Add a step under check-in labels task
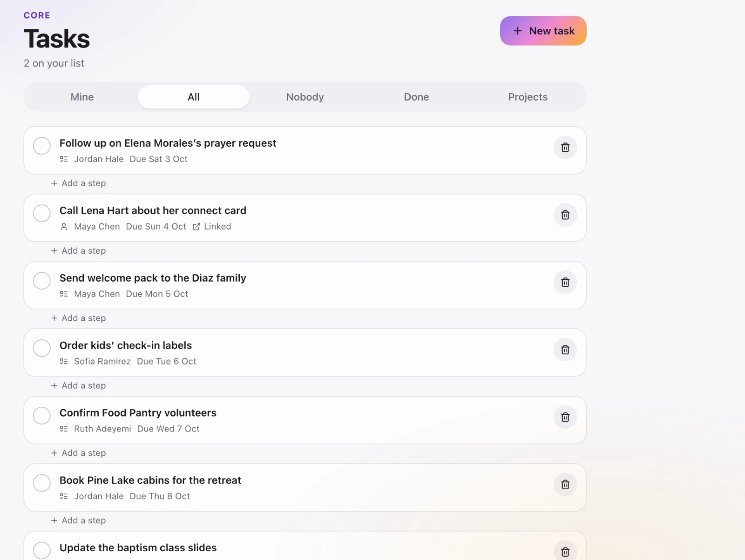Image resolution: width=745 pixels, height=560 pixels. pos(78,386)
